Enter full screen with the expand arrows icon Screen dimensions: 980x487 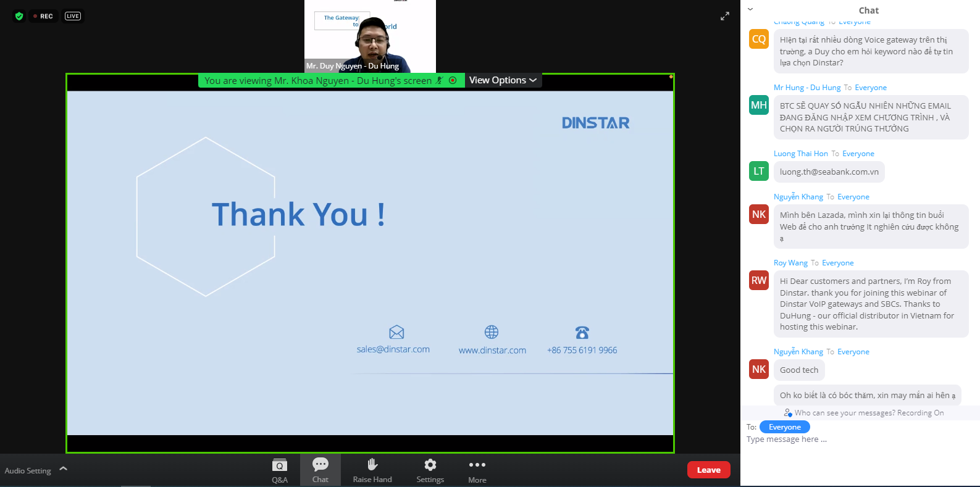coord(725,17)
